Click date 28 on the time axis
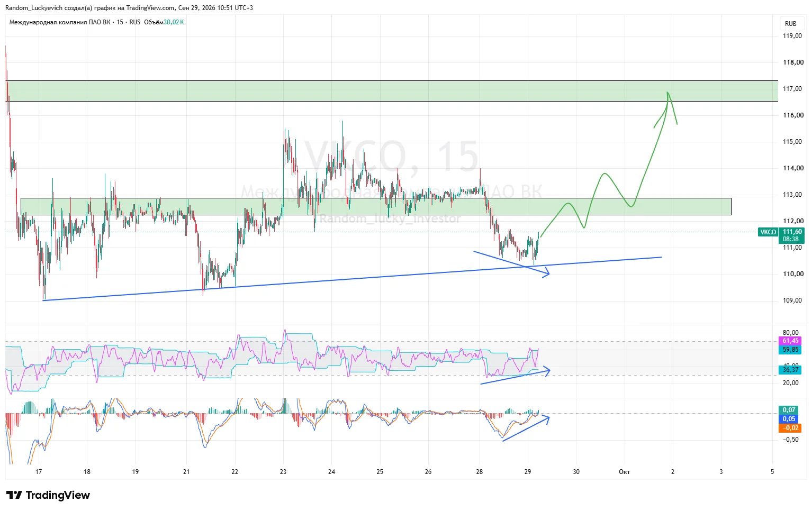The height and width of the screenshot is (511, 812). pyautogui.click(x=480, y=472)
